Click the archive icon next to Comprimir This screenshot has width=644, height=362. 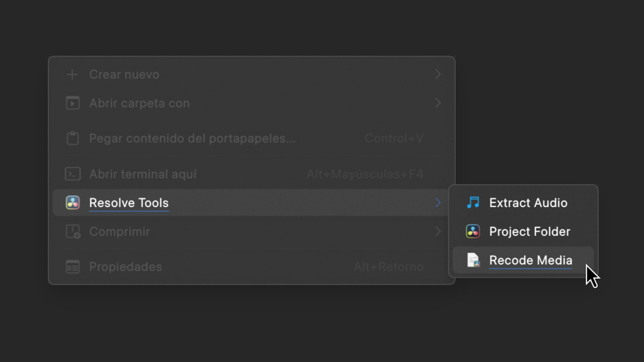click(x=73, y=232)
